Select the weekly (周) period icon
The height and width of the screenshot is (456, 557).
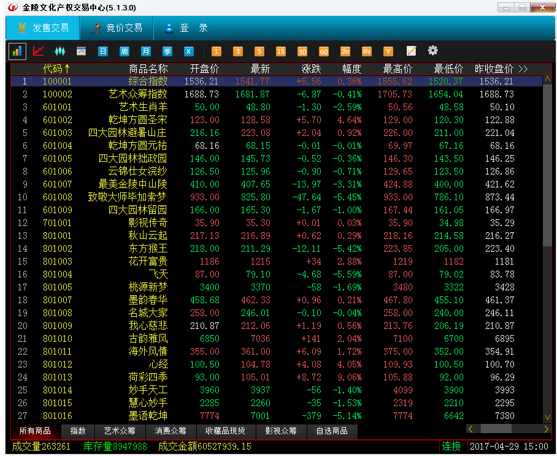[x=124, y=51]
